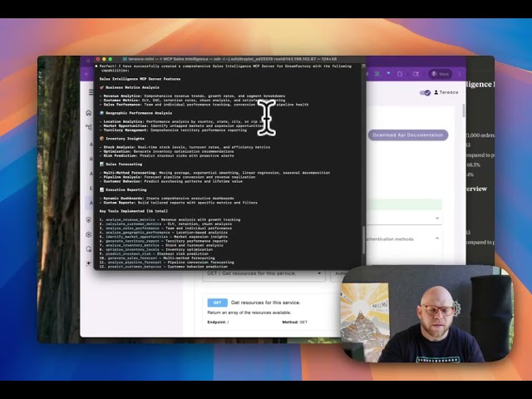Click 'analyze_revenue_metrics' tool name in terminal
The height and width of the screenshot is (399, 532).
pos(130,219)
